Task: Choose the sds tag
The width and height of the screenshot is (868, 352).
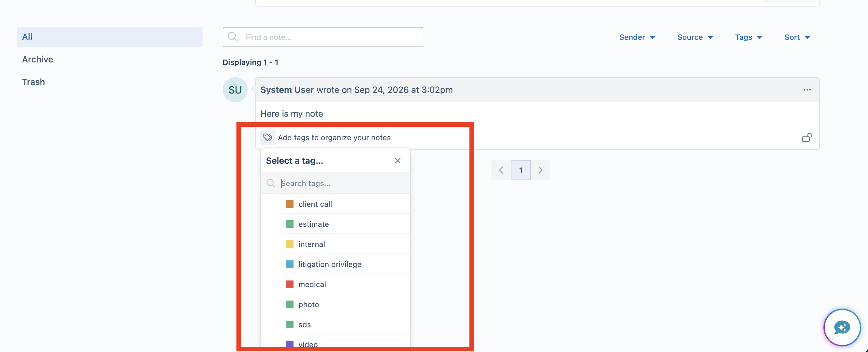Action: (x=345, y=324)
